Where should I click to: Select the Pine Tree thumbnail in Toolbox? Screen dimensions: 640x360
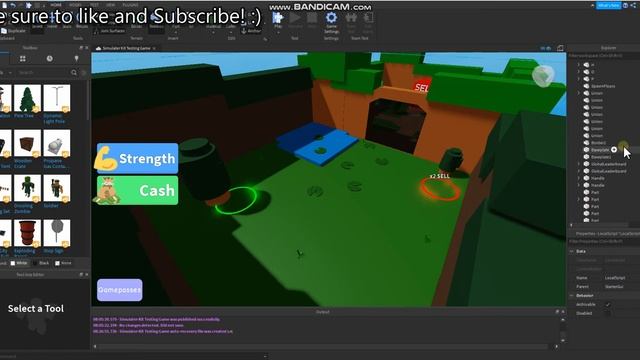pyautogui.click(x=27, y=98)
